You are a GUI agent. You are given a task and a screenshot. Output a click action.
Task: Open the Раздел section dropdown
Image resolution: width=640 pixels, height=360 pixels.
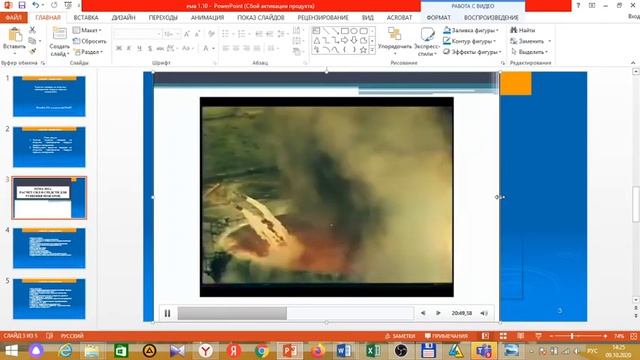click(88, 52)
